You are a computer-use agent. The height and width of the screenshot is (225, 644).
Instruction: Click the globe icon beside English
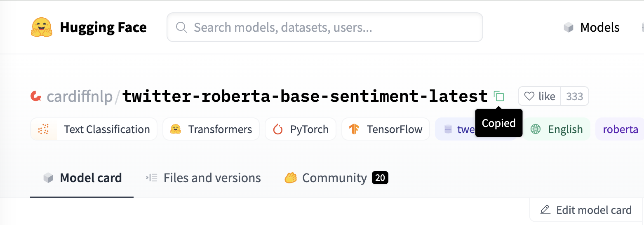(536, 129)
